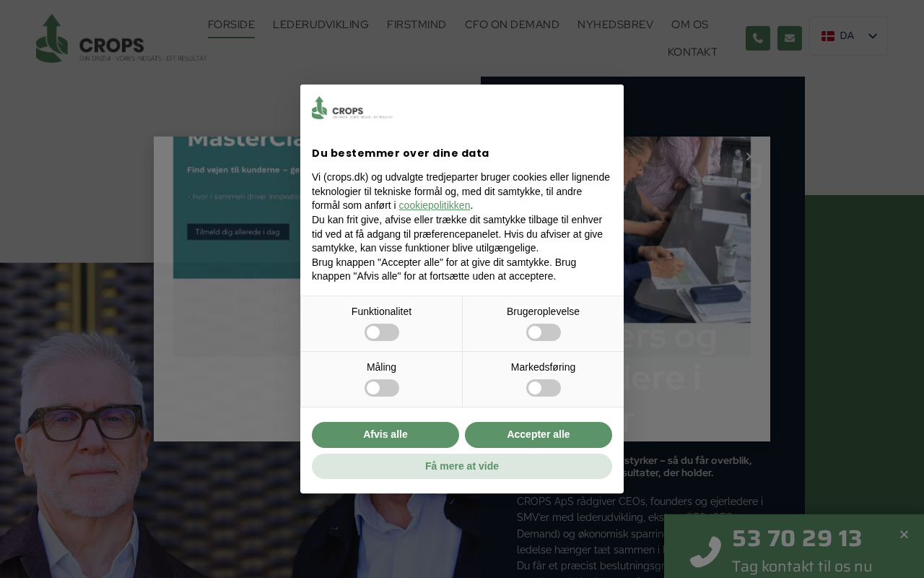Screen dimensions: 924x578
Task: Close the phone contact banner
Action: pyautogui.click(x=904, y=535)
